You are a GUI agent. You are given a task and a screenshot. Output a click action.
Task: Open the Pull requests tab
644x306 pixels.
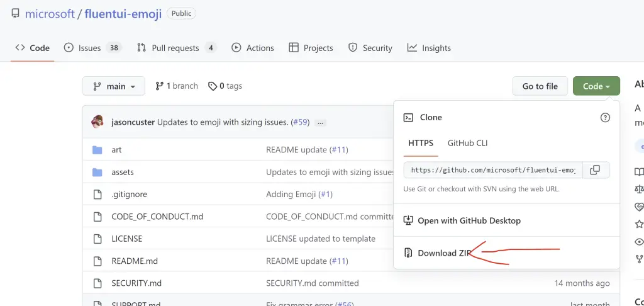[177, 48]
